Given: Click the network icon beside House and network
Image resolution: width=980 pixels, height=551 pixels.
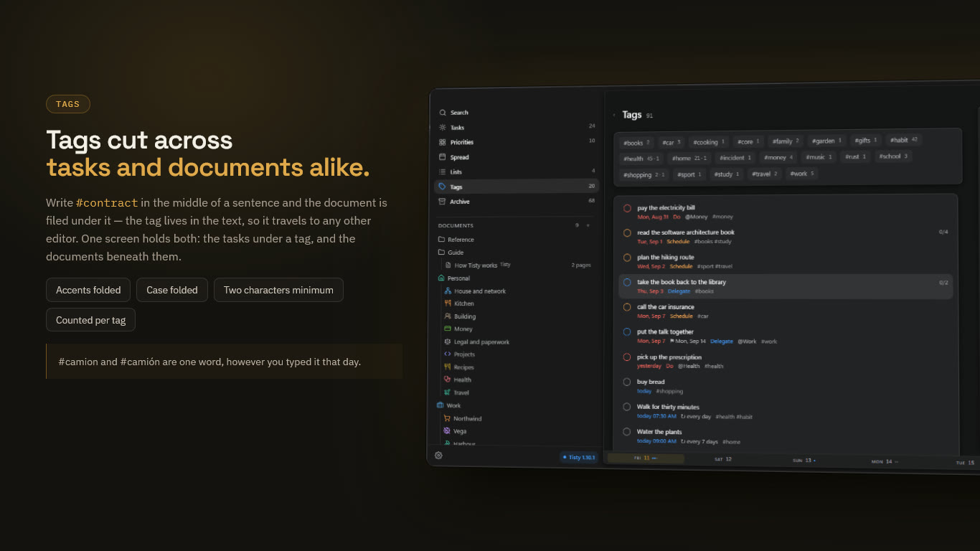Looking at the screenshot, I should click(448, 291).
